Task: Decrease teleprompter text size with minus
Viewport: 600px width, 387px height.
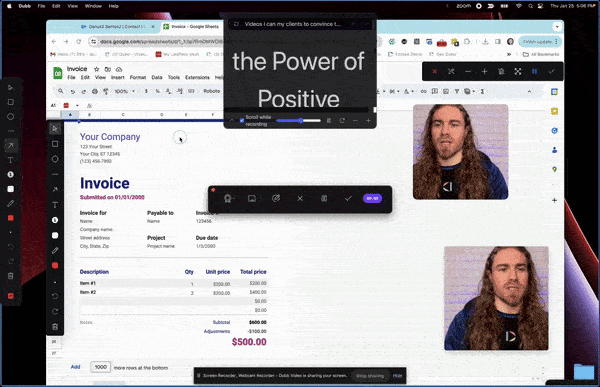Action: (355, 121)
